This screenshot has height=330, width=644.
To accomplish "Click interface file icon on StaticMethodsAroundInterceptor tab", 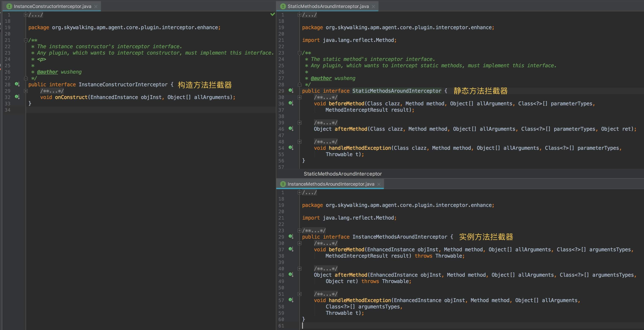I will tap(283, 6).
